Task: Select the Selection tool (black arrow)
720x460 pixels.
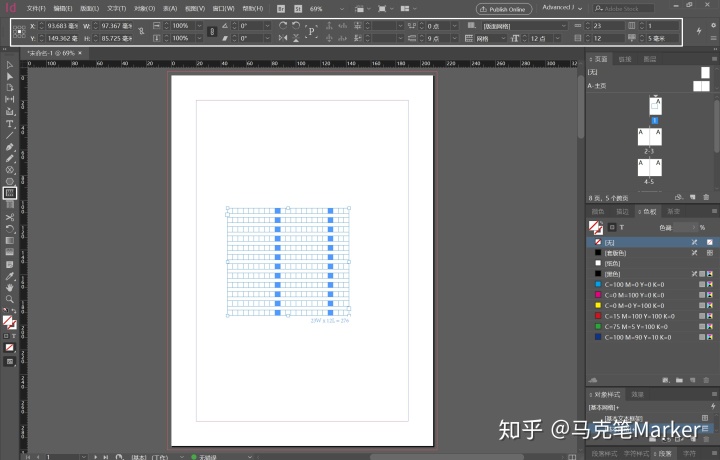Action: pos(10,65)
